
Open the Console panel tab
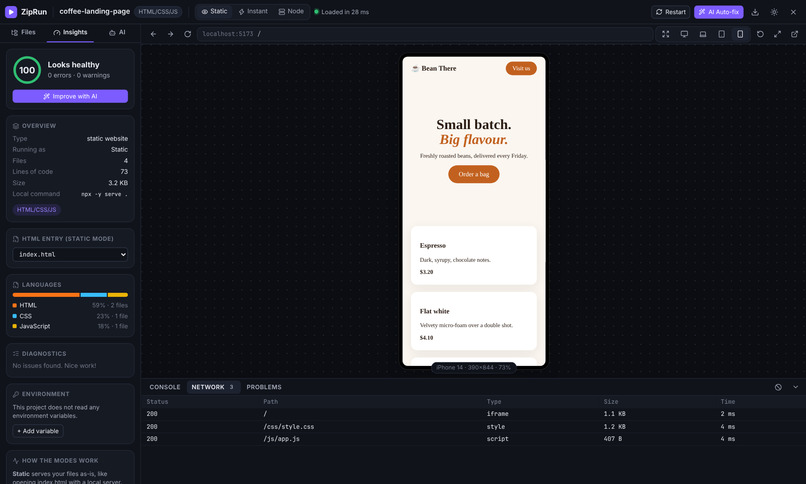tap(165, 387)
